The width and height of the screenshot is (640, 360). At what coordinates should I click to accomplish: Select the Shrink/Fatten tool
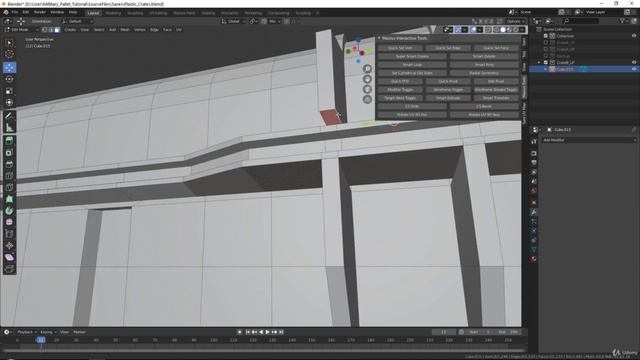click(x=9, y=246)
